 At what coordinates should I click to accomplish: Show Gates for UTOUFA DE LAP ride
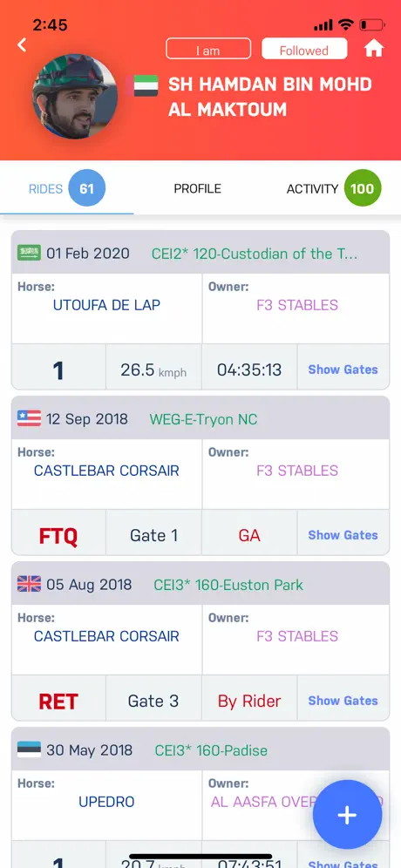pyautogui.click(x=343, y=370)
